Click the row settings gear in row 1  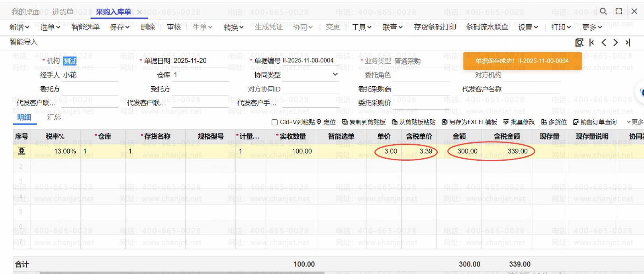(x=22, y=151)
